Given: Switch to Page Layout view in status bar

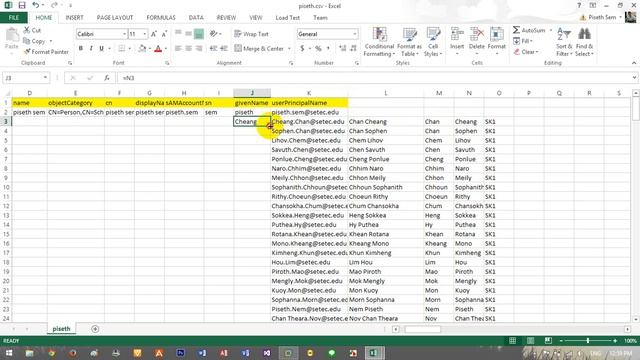Looking at the screenshot, I should coord(530,340).
